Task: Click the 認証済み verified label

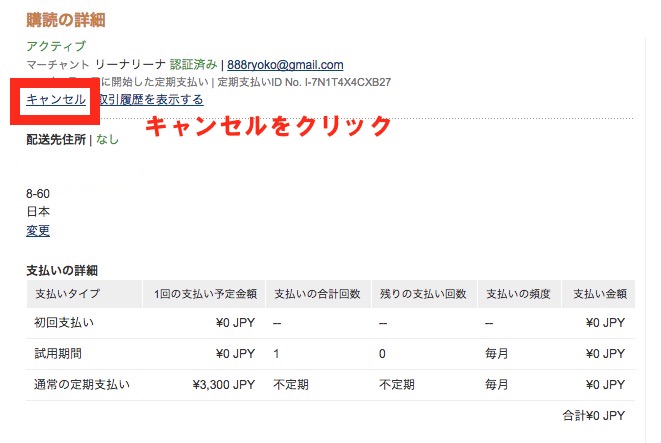Action: pyautogui.click(x=193, y=65)
